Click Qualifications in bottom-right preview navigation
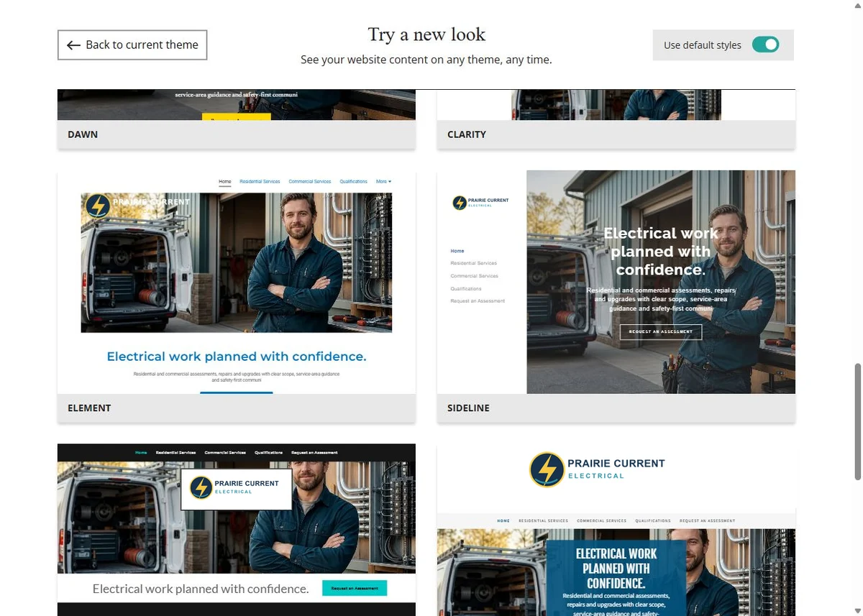 [x=653, y=520]
